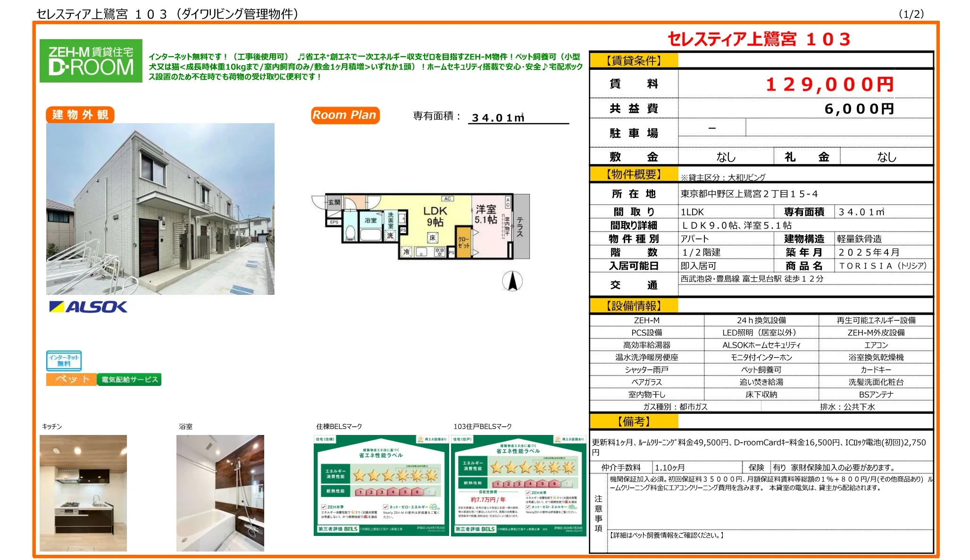The width and height of the screenshot is (970, 560).
Task: Click the kitchen photo thumbnail
Action: point(83,493)
